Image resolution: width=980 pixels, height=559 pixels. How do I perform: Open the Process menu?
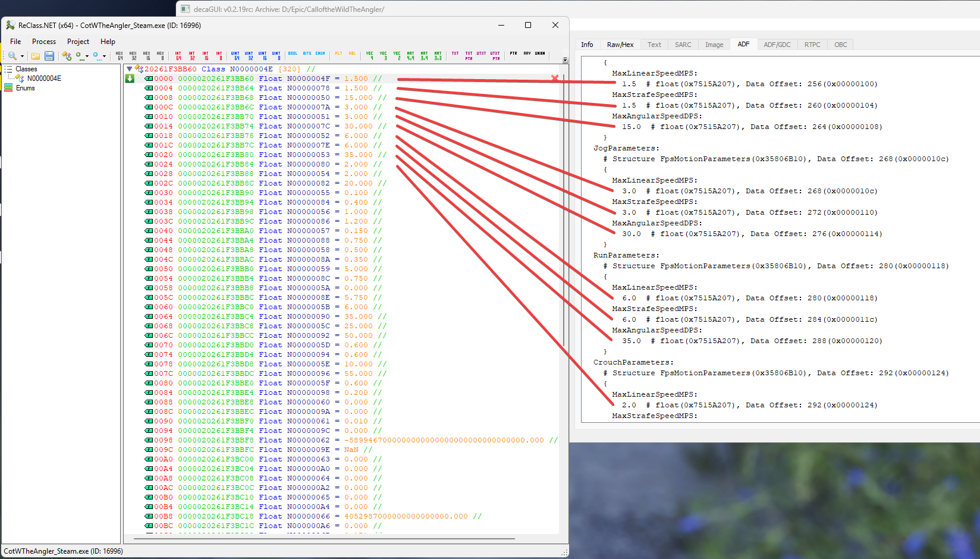point(44,42)
